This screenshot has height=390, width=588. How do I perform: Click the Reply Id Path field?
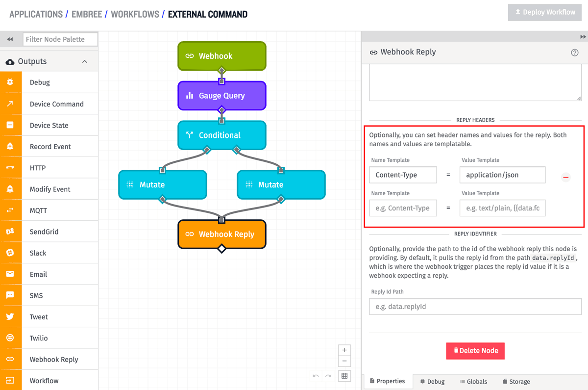pyautogui.click(x=475, y=307)
